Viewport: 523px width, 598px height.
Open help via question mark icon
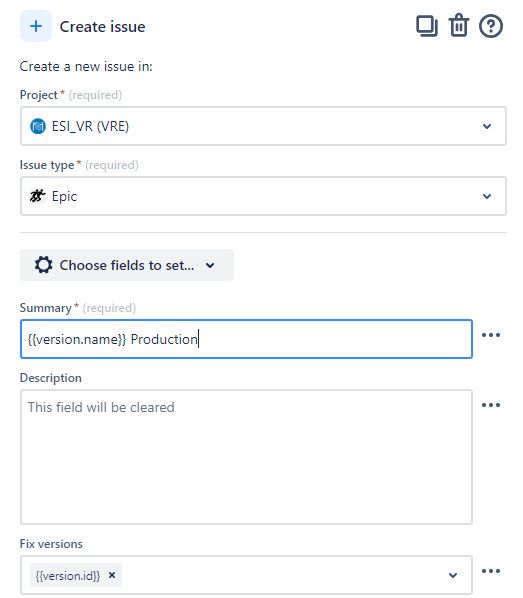[x=491, y=26]
